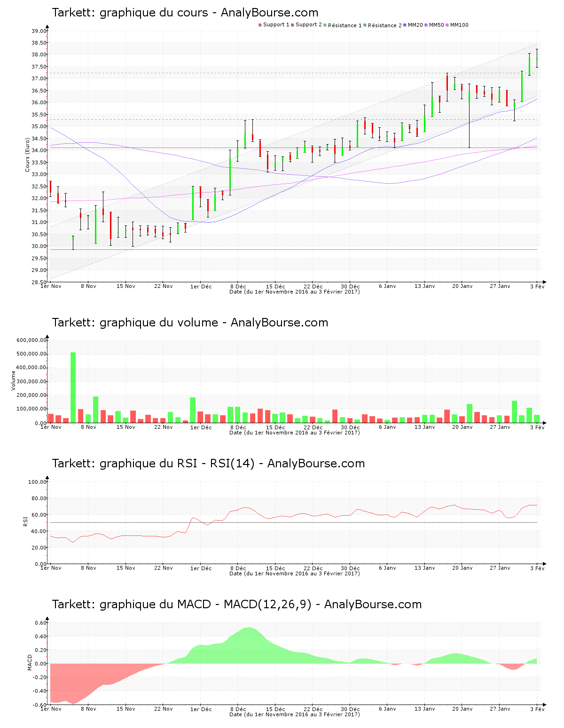Image resolution: width=564 pixels, height=728 pixels.
Task: Click the 500,000.00 volume axis tick
Action: coord(31,354)
